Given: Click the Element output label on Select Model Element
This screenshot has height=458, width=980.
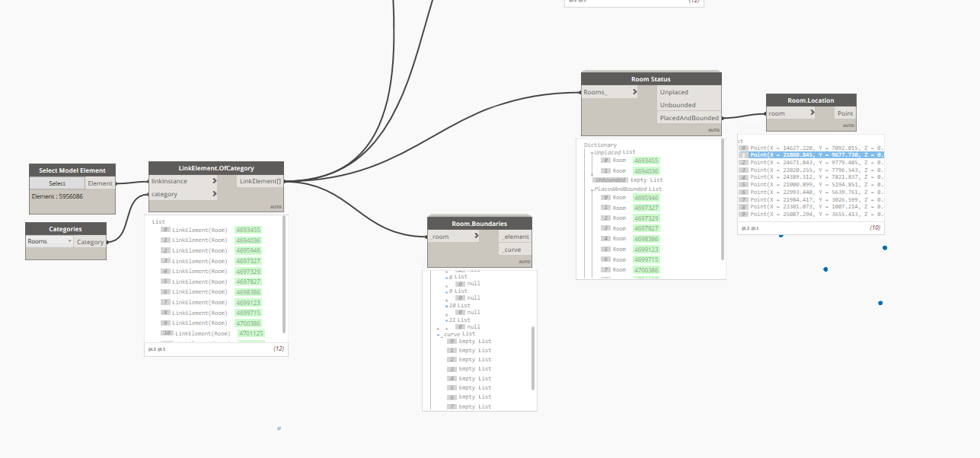Looking at the screenshot, I should [x=100, y=183].
